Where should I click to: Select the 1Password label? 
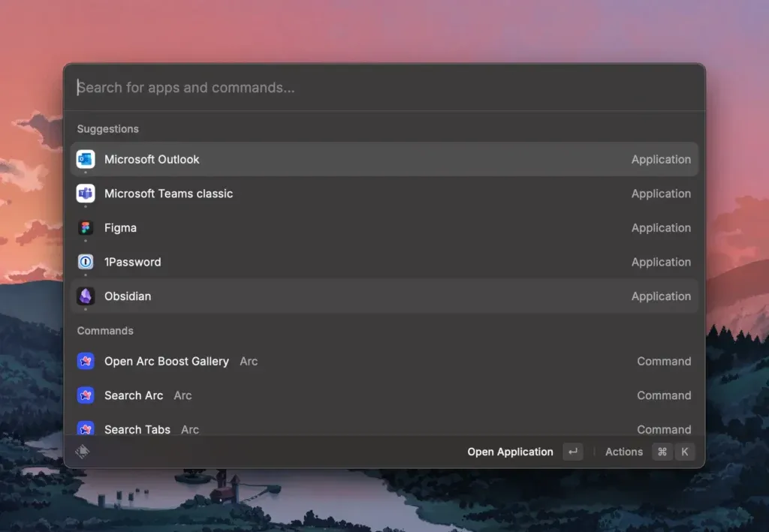point(132,262)
